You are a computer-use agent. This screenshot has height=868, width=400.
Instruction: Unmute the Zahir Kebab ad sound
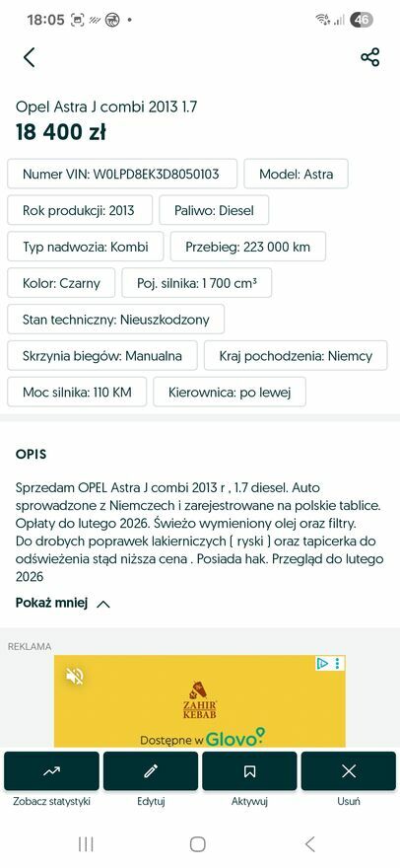pyautogui.click(x=74, y=676)
